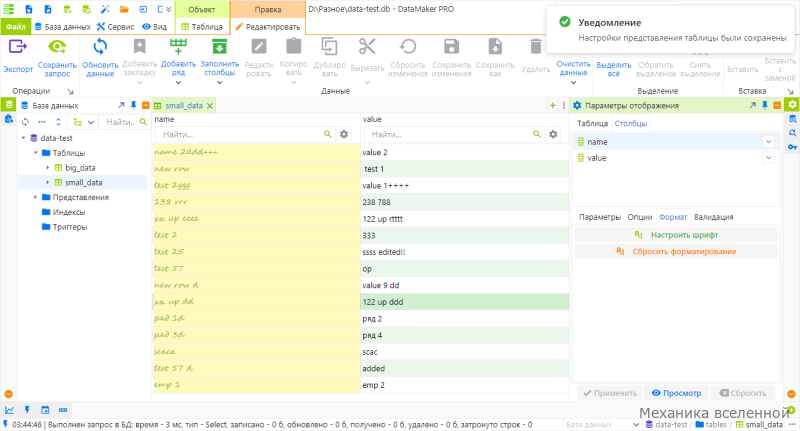
Task: Click Сбросить форматирование button
Action: 676,251
